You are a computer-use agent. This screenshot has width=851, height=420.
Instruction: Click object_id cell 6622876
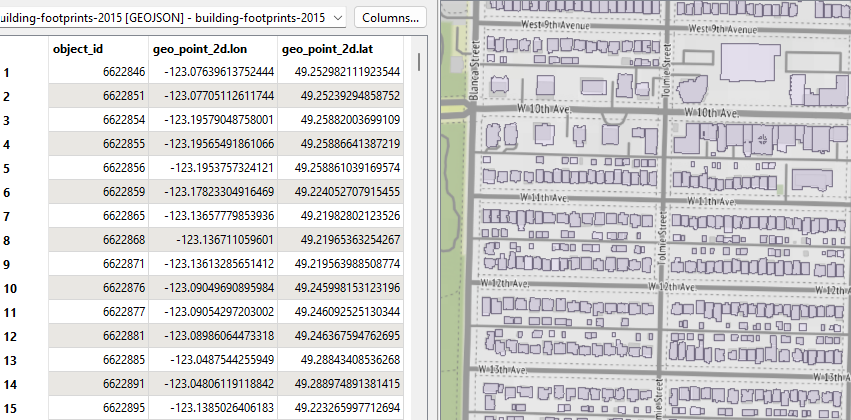(98, 288)
